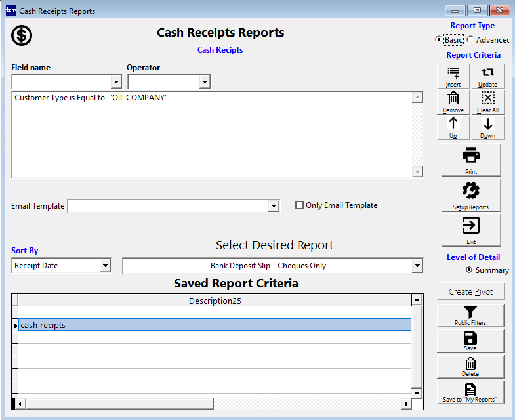Click the Insert criteria icon
This screenshot has height=420, width=515.
coord(453,76)
